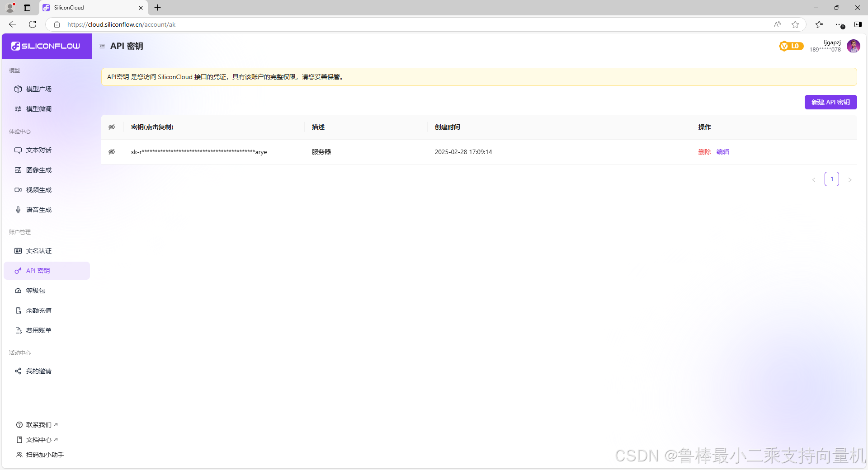Click the browser back arrow
868x470 pixels.
pos(13,24)
